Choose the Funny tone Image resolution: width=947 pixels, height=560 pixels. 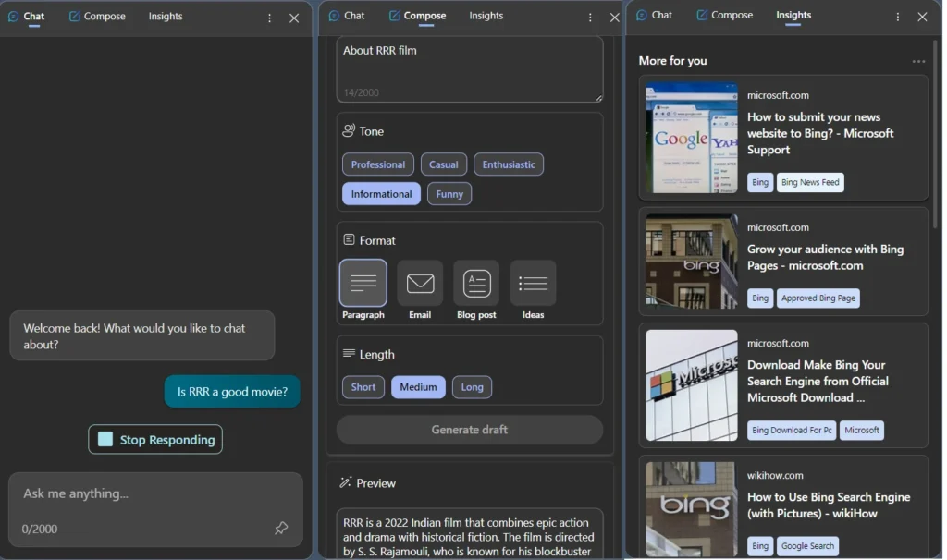pyautogui.click(x=449, y=194)
